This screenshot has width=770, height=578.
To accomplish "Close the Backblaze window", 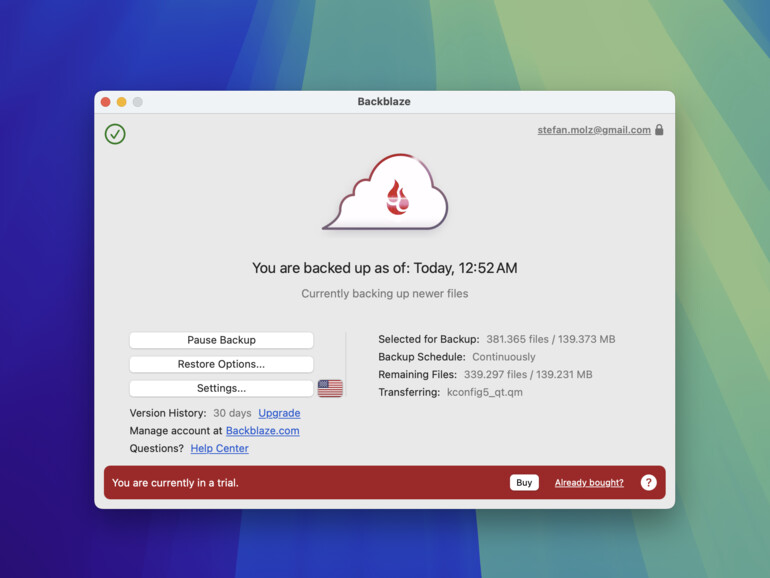I will pos(106,102).
